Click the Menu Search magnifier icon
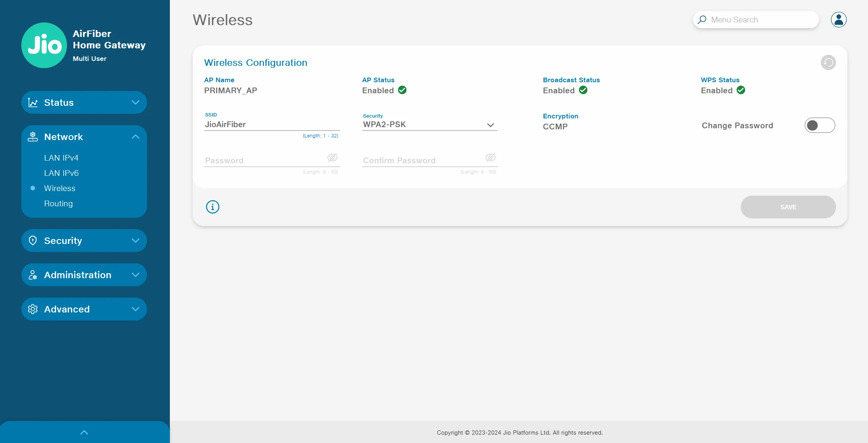Viewport: 868px width, 443px height. click(702, 20)
